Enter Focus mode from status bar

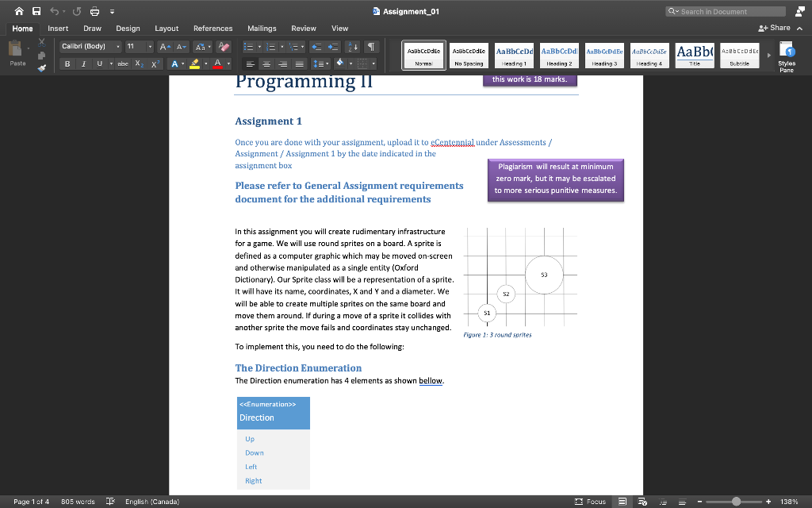(x=590, y=502)
